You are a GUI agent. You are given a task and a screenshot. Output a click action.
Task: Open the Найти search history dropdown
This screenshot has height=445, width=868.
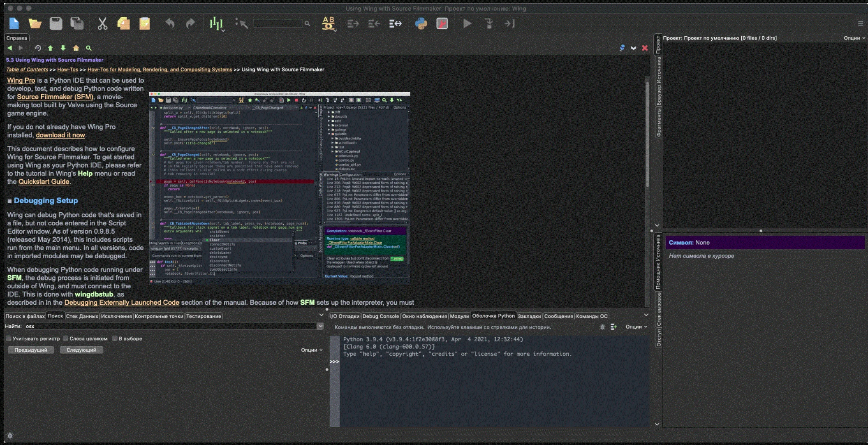pyautogui.click(x=320, y=326)
